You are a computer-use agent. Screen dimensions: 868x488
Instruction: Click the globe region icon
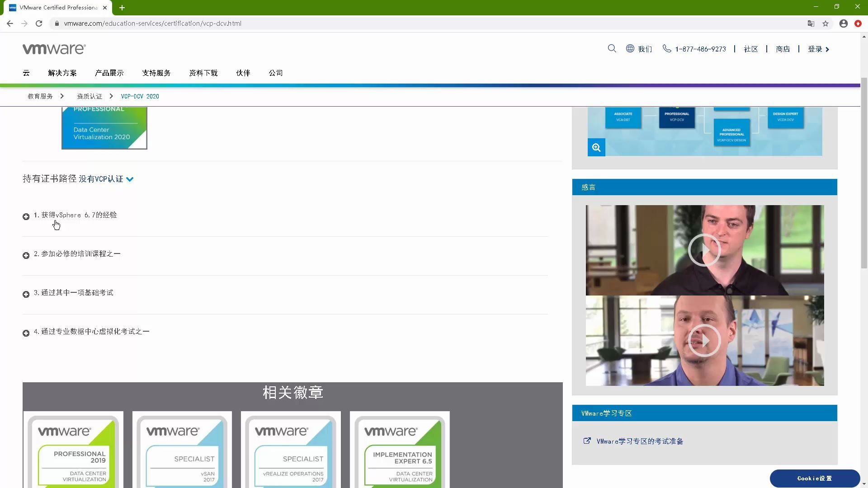click(x=630, y=48)
